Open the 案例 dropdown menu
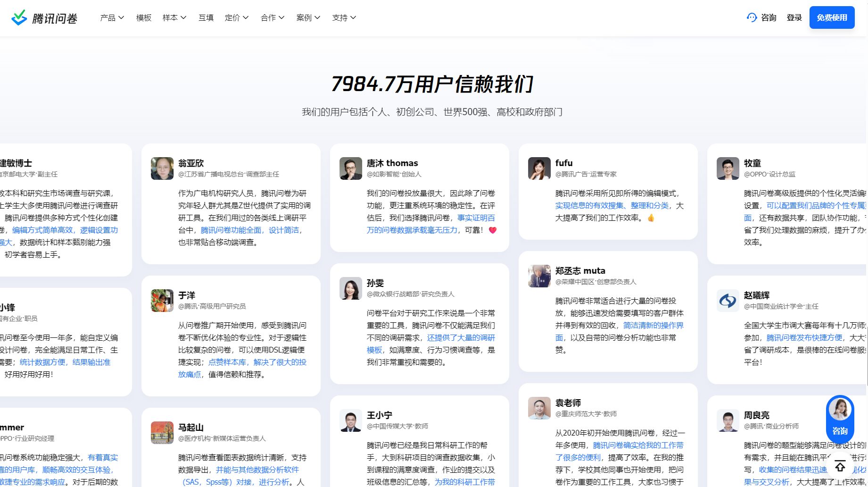Screen dimensions: 868x487 (x=308, y=17)
